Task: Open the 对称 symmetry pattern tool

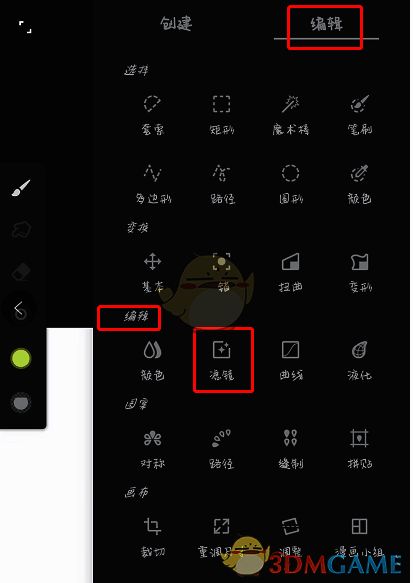Action: tap(152, 449)
